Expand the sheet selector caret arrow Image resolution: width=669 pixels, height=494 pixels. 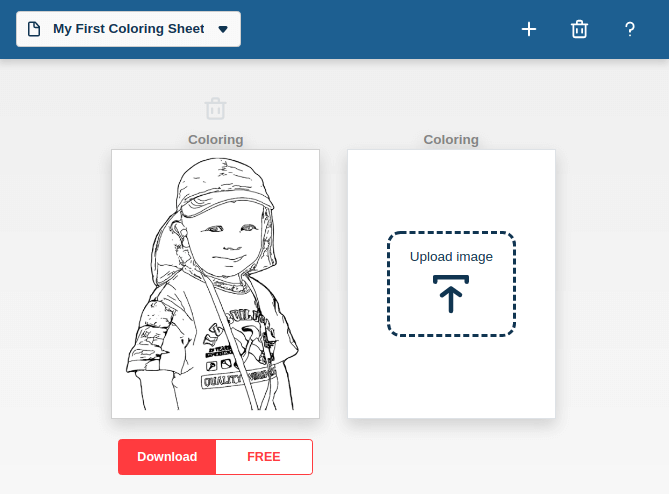(x=223, y=29)
